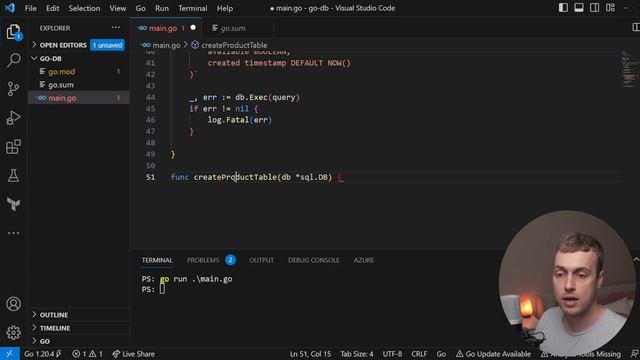Collapse the GO-DB folder section
The height and width of the screenshot is (360, 640).
[x=51, y=58]
